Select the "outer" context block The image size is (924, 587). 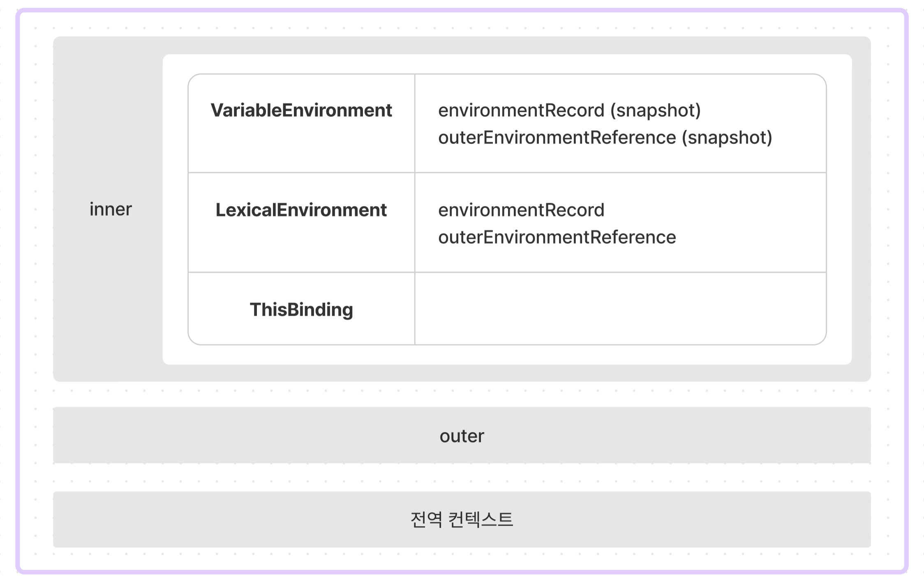(462, 435)
